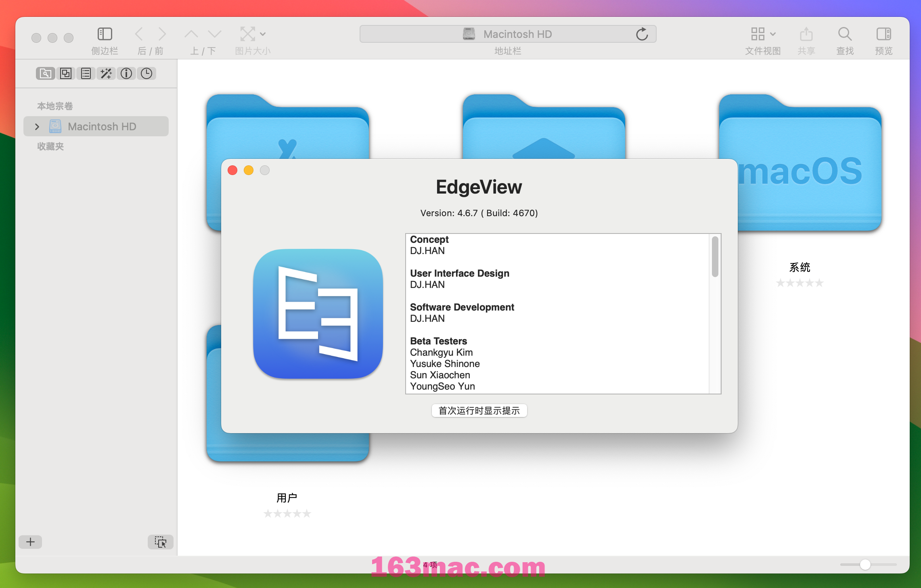This screenshot has width=921, height=588.
Task: Move down with the down chevron
Action: tap(215, 34)
